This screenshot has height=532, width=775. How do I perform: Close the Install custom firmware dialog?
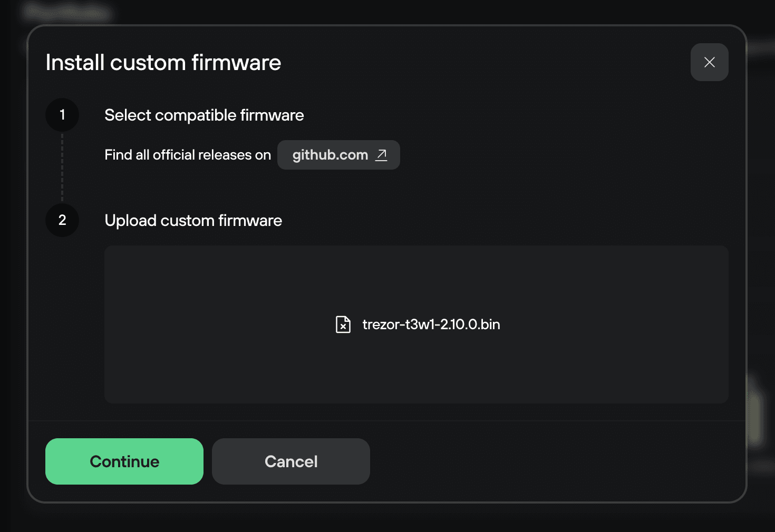pyautogui.click(x=709, y=62)
